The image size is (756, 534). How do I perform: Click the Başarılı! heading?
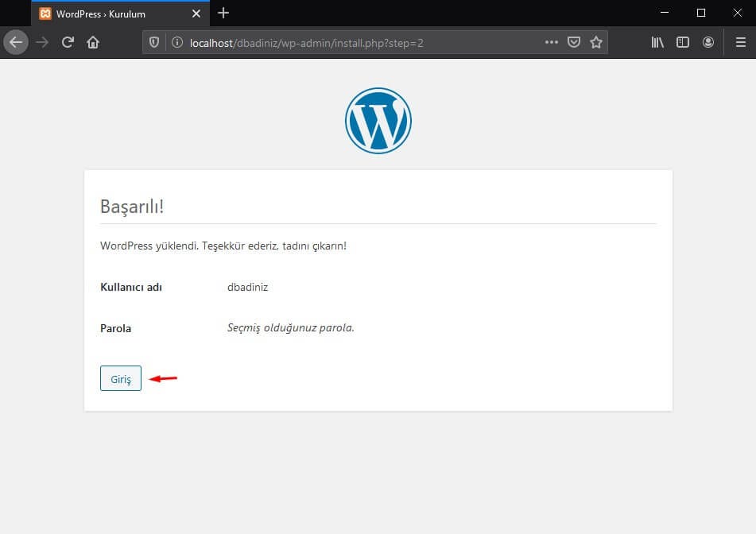[x=132, y=207]
